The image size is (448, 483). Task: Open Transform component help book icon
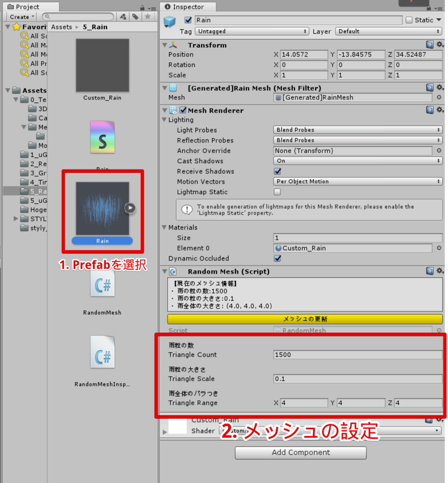coord(430,45)
